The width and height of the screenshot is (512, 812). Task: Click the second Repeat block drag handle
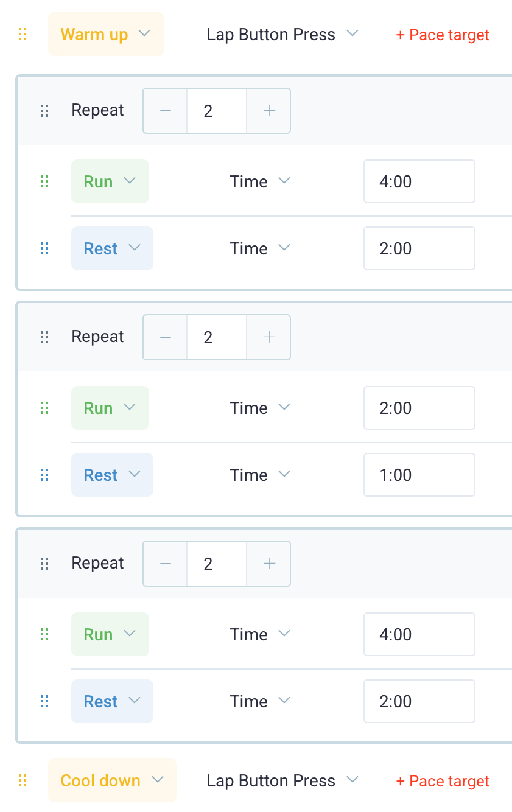[44, 337]
